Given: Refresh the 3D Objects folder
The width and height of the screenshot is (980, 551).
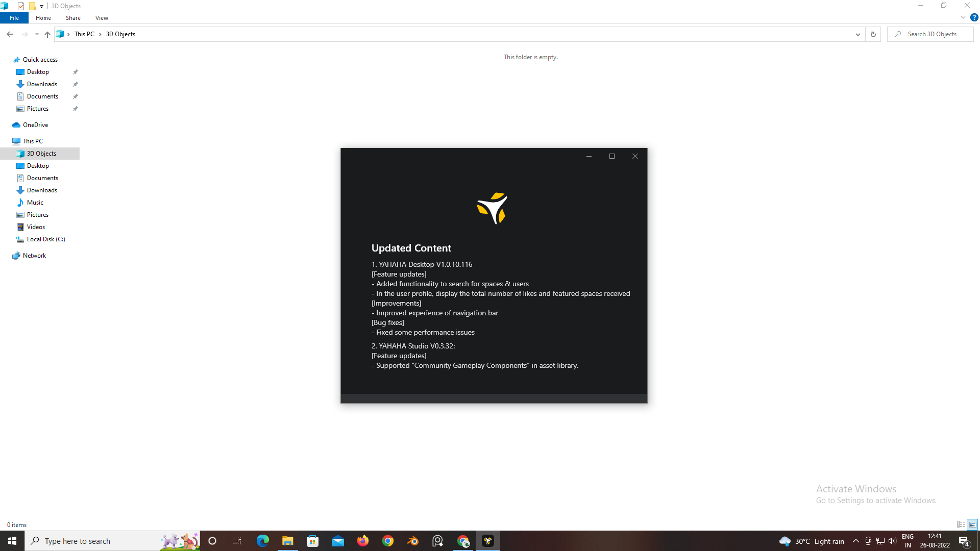Looking at the screenshot, I should [x=873, y=34].
